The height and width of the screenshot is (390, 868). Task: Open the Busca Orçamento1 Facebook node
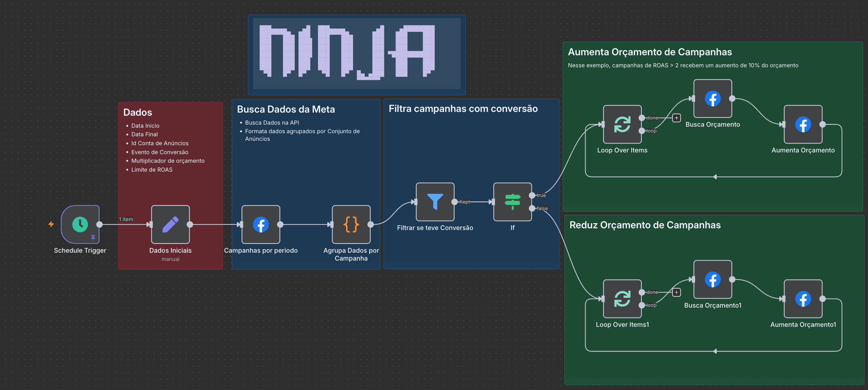(x=712, y=279)
